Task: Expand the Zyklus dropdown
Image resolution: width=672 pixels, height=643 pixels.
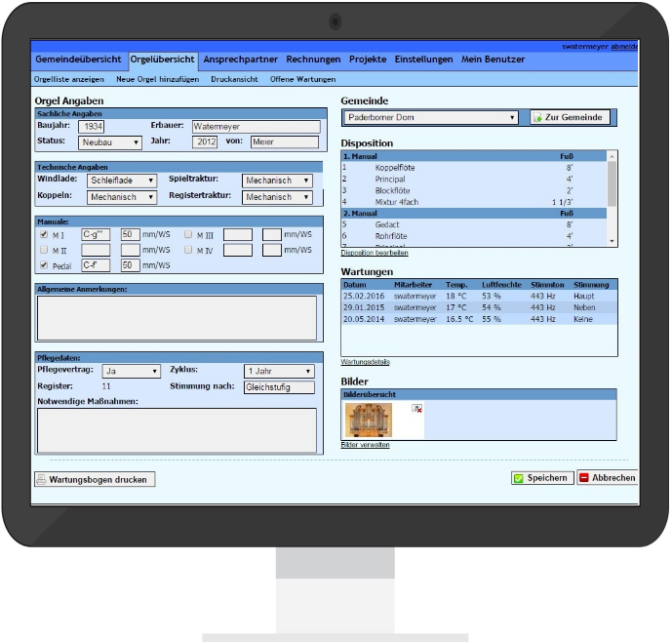Action: point(279,372)
